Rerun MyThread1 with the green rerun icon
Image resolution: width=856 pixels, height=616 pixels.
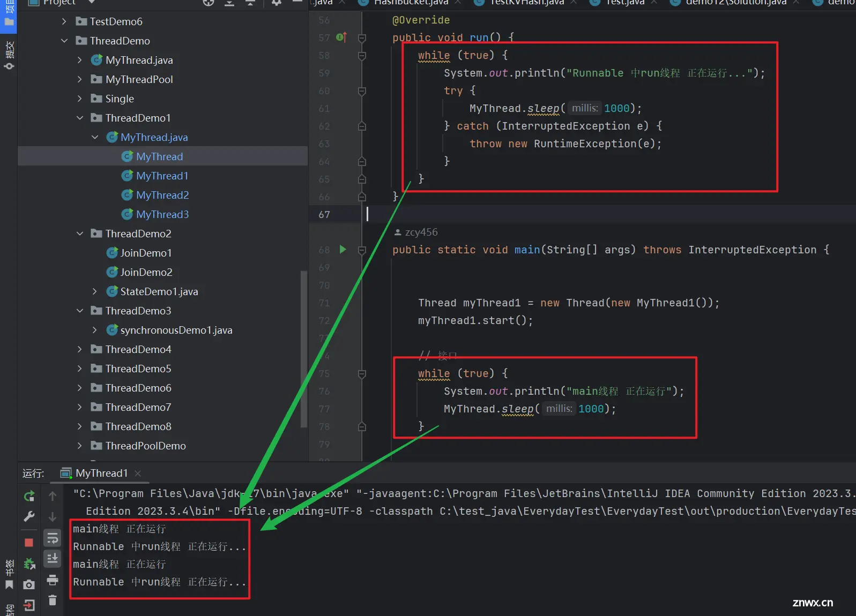pyautogui.click(x=29, y=496)
